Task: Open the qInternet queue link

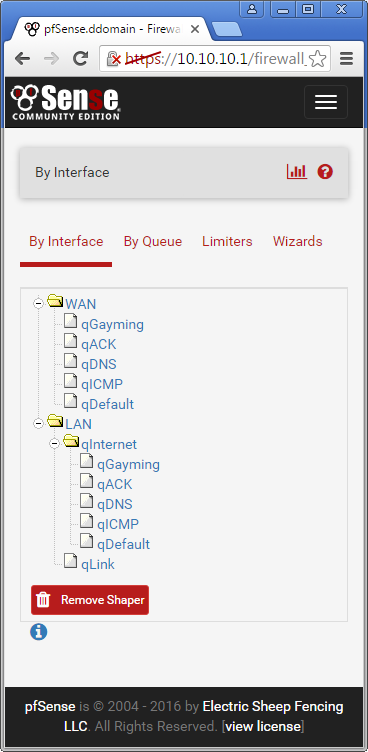Action: click(x=109, y=445)
